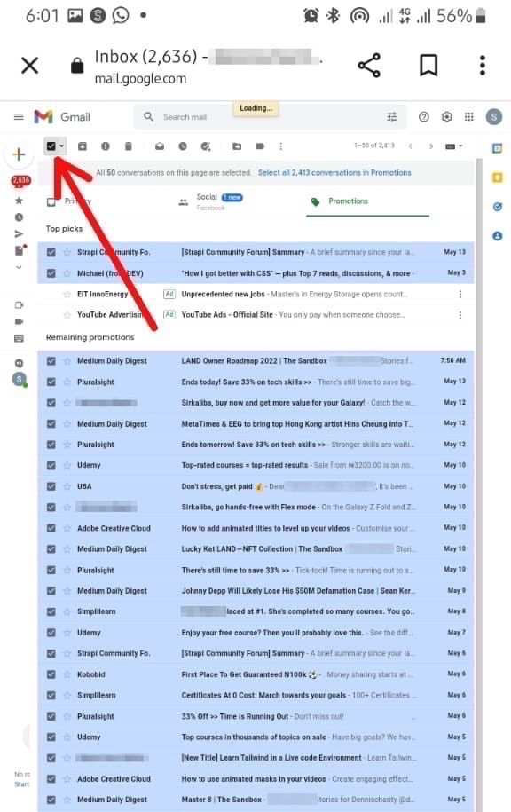Open Gmail settings gear
Viewport: 511px width, 812px height.
pos(446,117)
